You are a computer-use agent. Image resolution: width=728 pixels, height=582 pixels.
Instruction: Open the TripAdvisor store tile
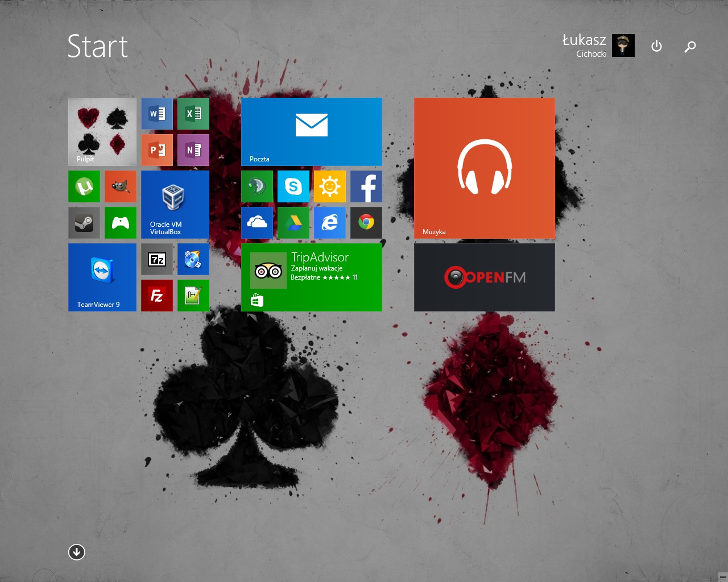pos(312,277)
